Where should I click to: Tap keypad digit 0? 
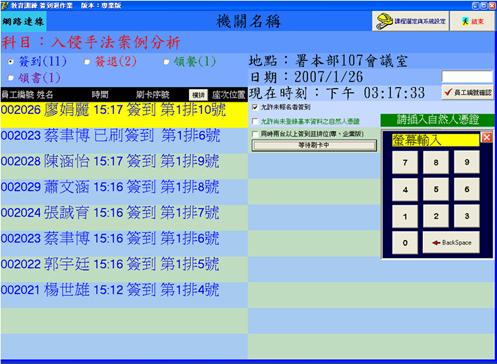pyautogui.click(x=405, y=243)
